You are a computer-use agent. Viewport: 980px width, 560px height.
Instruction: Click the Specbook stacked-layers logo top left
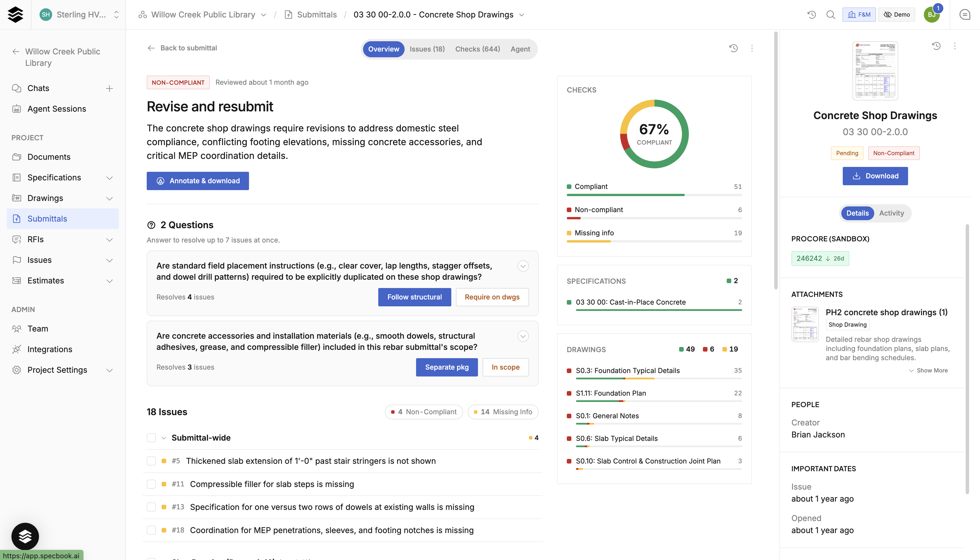(15, 15)
